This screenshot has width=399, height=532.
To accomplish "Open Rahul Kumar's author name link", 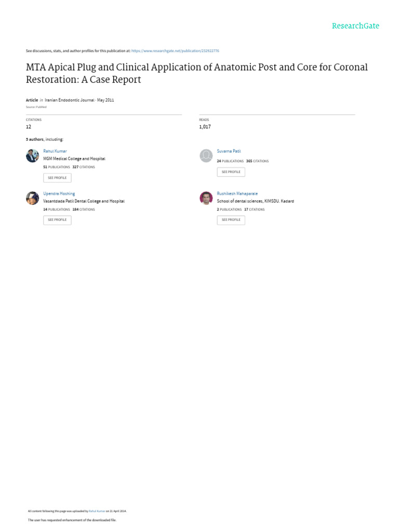I will click(x=55, y=151).
